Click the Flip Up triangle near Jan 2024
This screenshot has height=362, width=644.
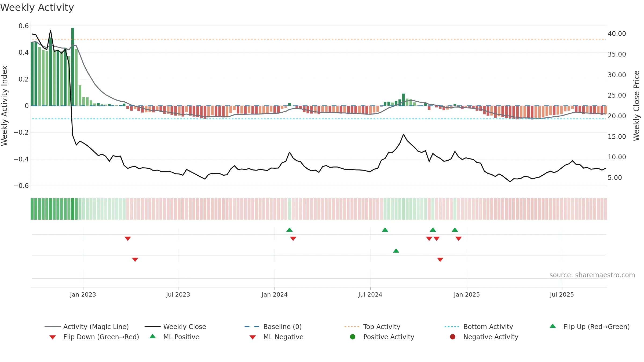(289, 230)
